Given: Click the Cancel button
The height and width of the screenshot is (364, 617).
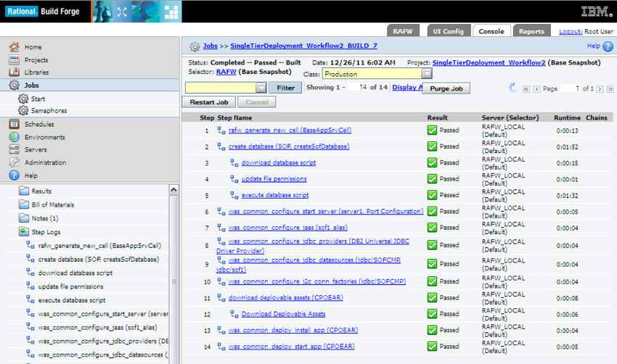Looking at the screenshot, I should 256,102.
